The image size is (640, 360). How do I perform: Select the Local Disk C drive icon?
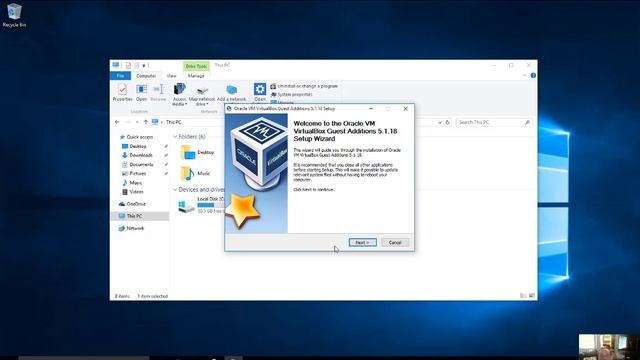(186, 206)
